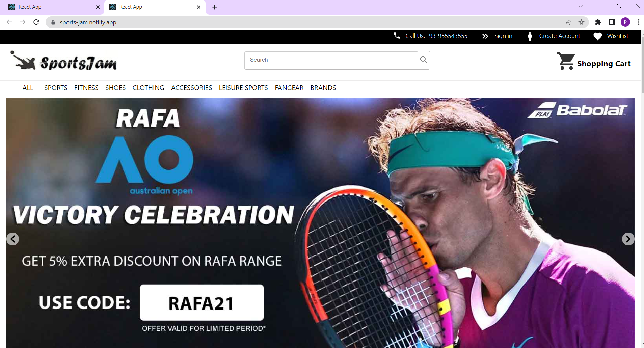This screenshot has width=644, height=348.
Task: Click the Call Us phone number
Action: coord(436,36)
